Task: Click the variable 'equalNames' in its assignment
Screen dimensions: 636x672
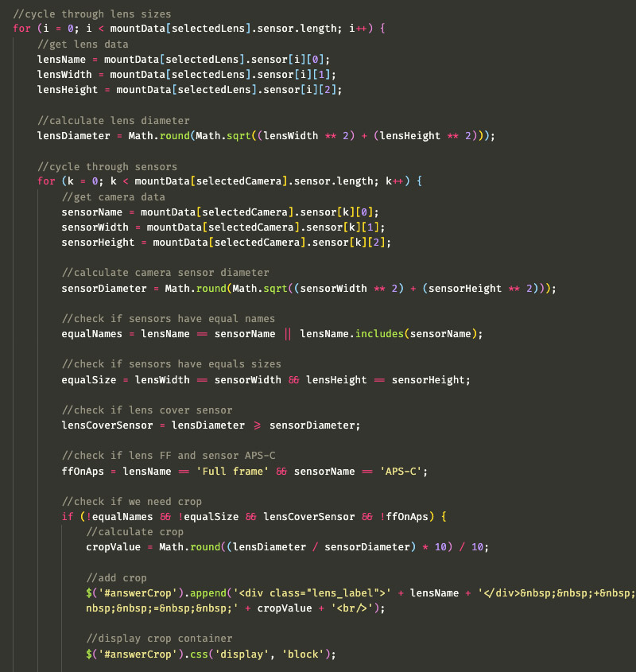Action: tap(91, 334)
